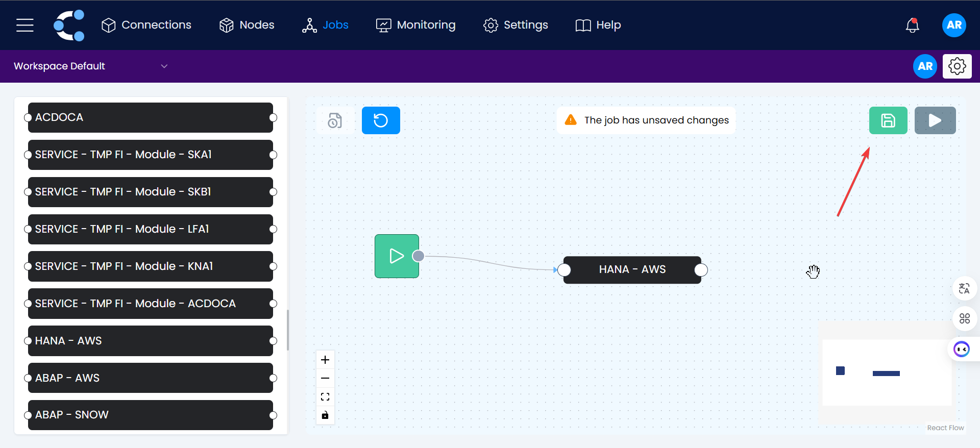The height and width of the screenshot is (448, 980).
Task: Open the AR user avatar menu
Action: [x=953, y=25]
